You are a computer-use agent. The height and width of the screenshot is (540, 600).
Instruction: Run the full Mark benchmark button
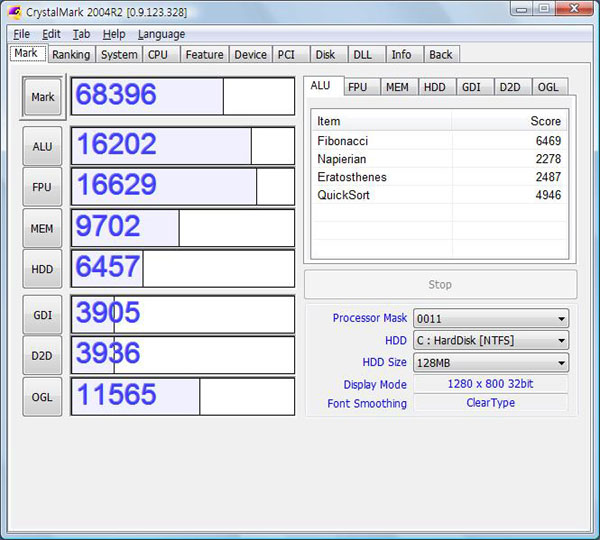[42, 97]
